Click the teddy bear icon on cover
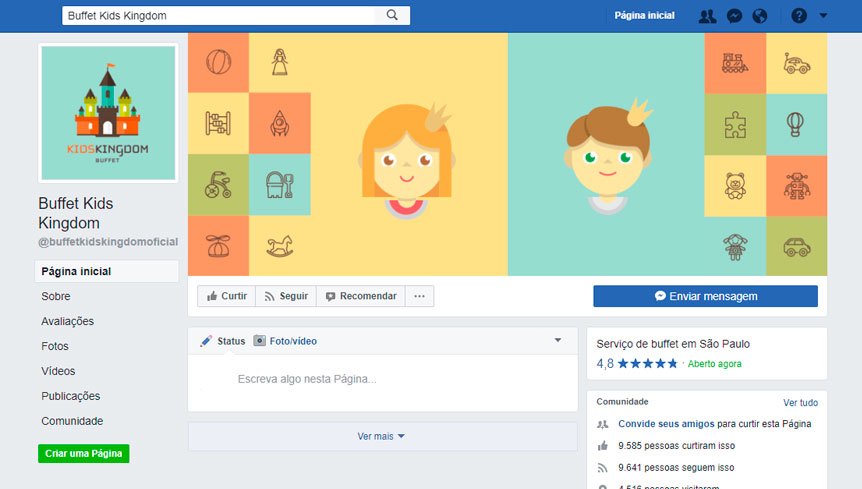 735,186
